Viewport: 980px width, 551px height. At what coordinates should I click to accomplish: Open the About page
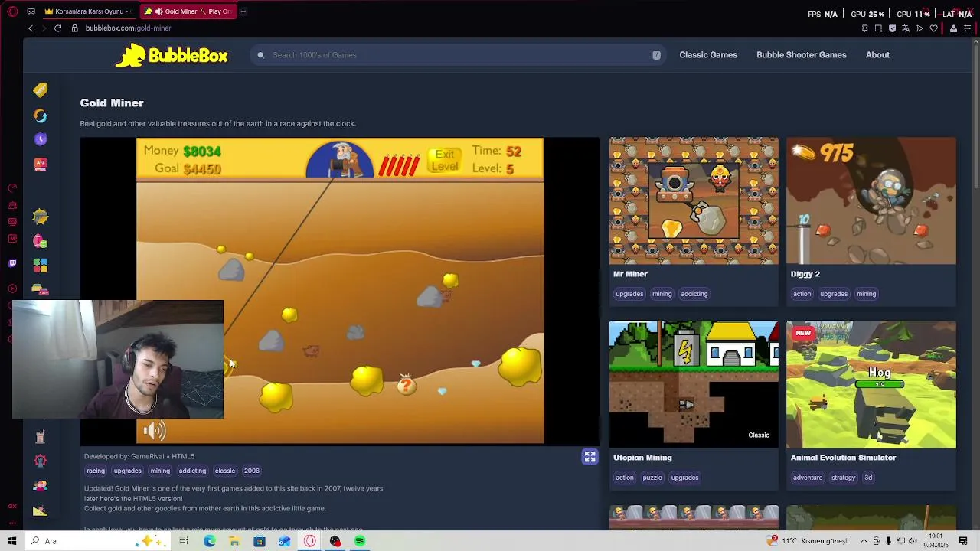click(877, 55)
